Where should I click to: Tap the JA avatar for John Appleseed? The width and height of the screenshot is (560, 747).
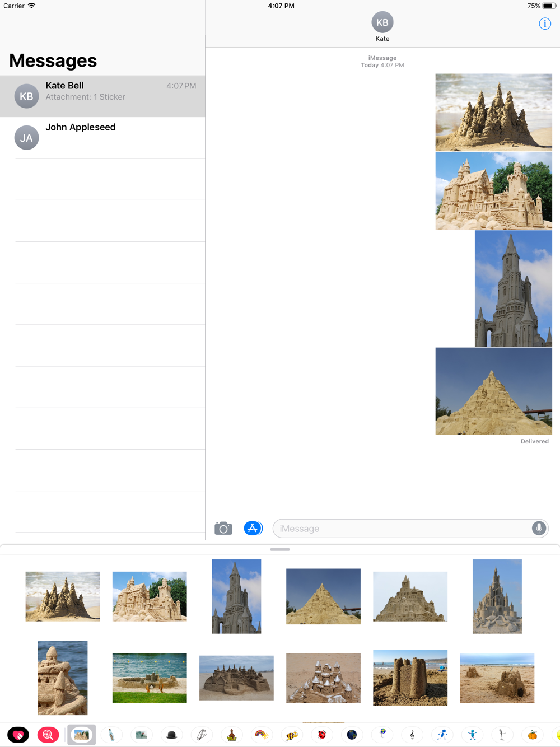coord(26,138)
